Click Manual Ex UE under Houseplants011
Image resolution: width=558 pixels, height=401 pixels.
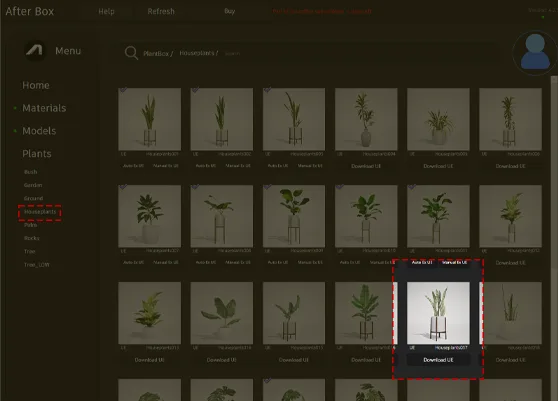coord(454,263)
